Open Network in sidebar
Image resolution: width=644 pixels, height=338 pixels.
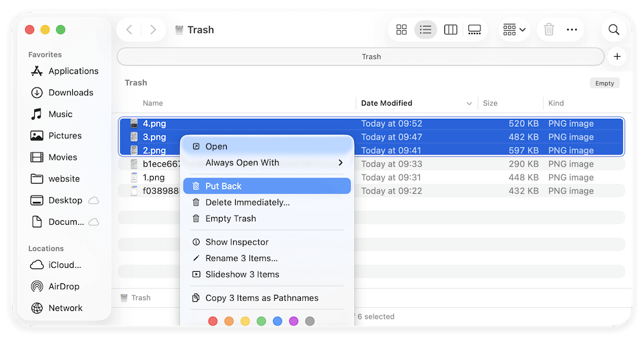coord(57,308)
